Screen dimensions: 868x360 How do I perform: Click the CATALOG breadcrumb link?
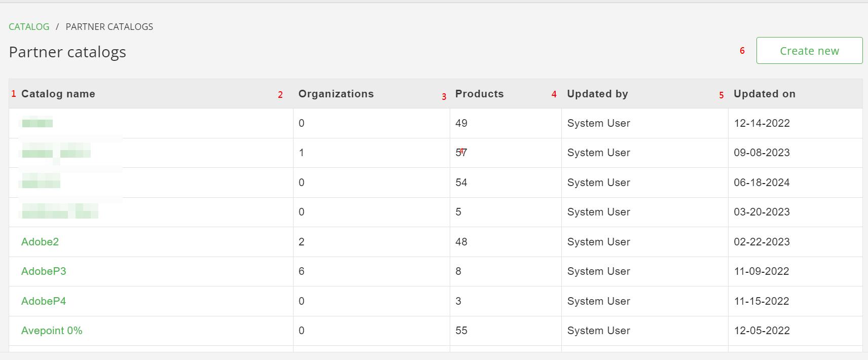[x=29, y=27]
